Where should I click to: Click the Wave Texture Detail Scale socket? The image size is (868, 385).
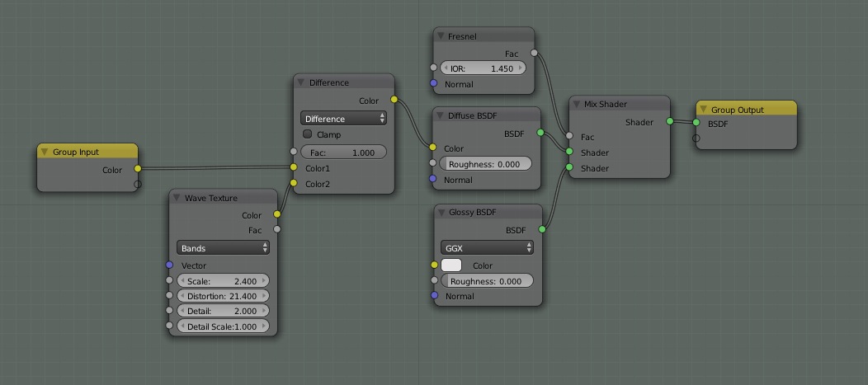point(169,326)
